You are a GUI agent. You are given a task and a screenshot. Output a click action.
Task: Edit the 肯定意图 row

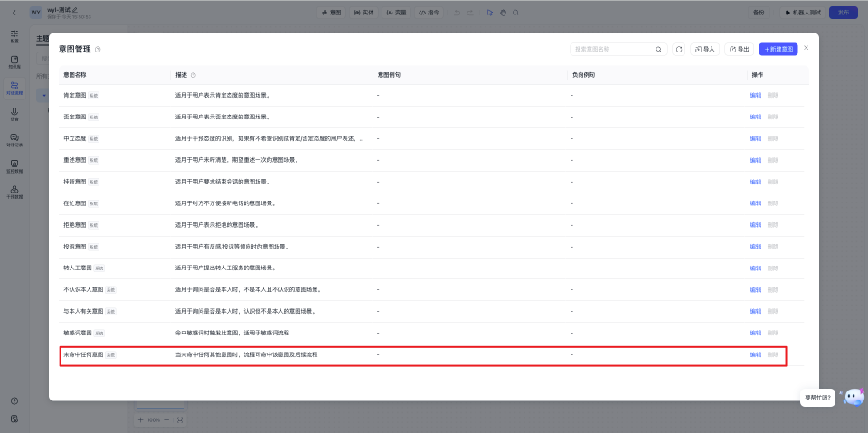point(755,95)
